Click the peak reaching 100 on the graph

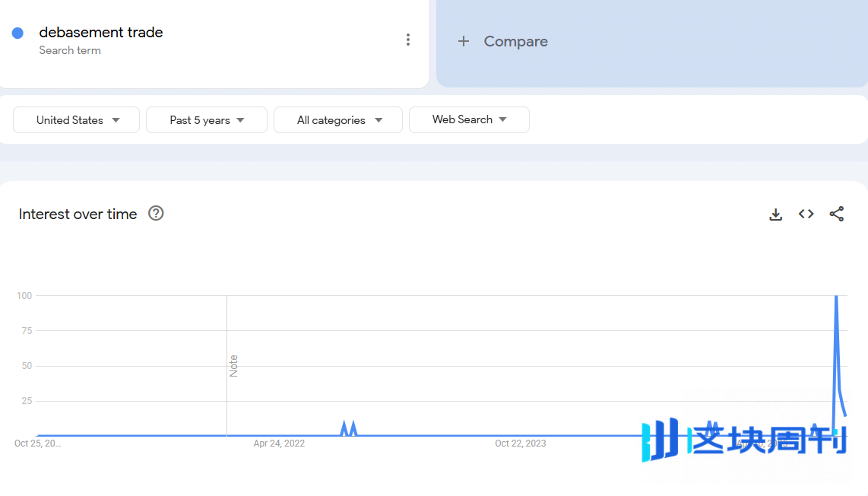point(836,297)
